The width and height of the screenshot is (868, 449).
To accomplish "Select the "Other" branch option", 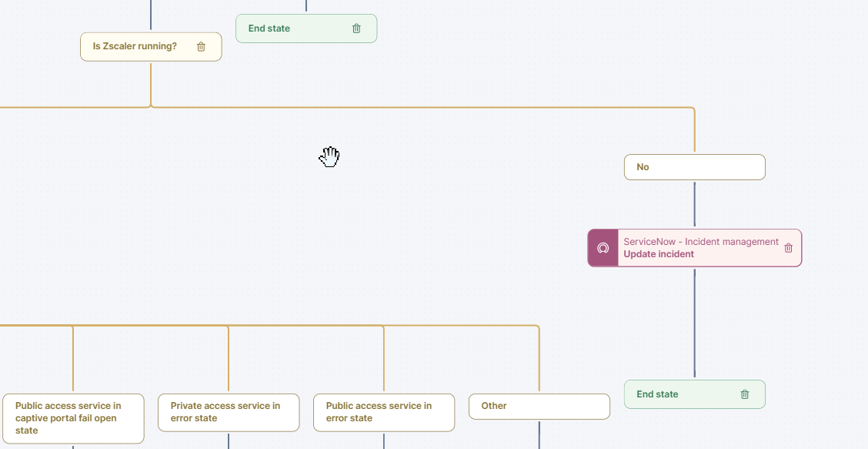I will point(539,406).
